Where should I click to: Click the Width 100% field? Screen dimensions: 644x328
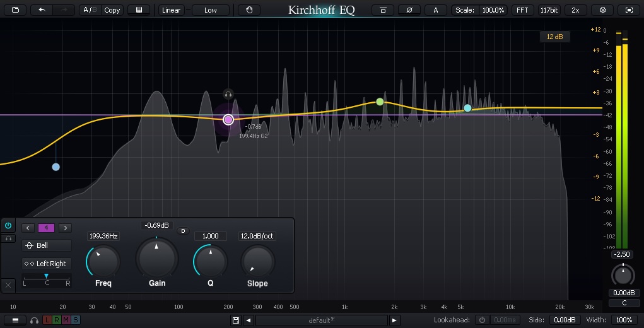pos(624,320)
